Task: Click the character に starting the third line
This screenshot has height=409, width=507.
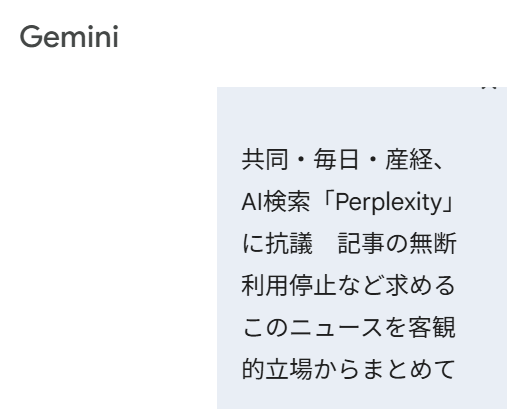Action: 253,244
